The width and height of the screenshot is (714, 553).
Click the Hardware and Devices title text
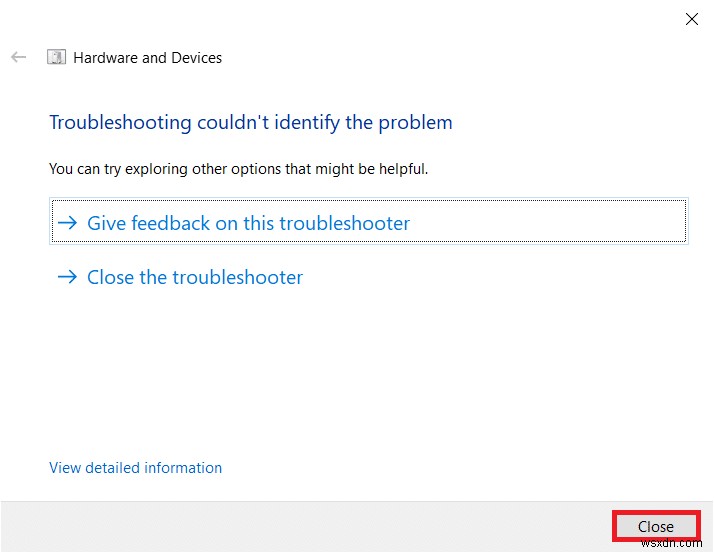(x=148, y=58)
